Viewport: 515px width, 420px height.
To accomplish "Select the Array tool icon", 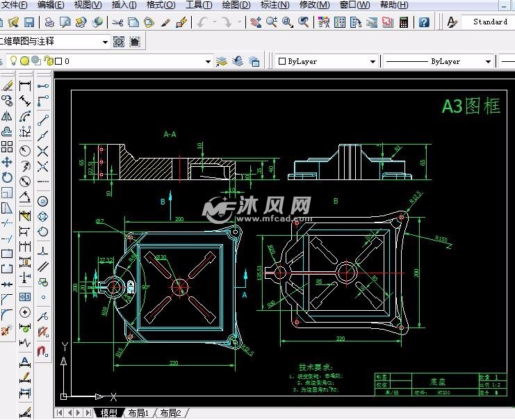I will tap(7, 147).
